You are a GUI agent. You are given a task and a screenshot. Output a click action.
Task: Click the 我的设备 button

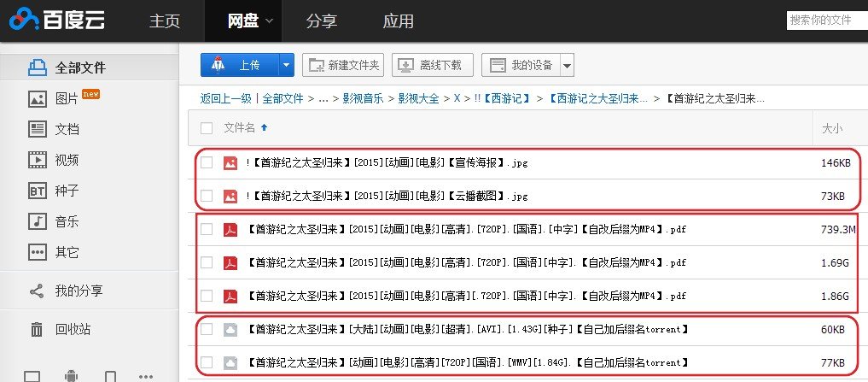(x=521, y=66)
